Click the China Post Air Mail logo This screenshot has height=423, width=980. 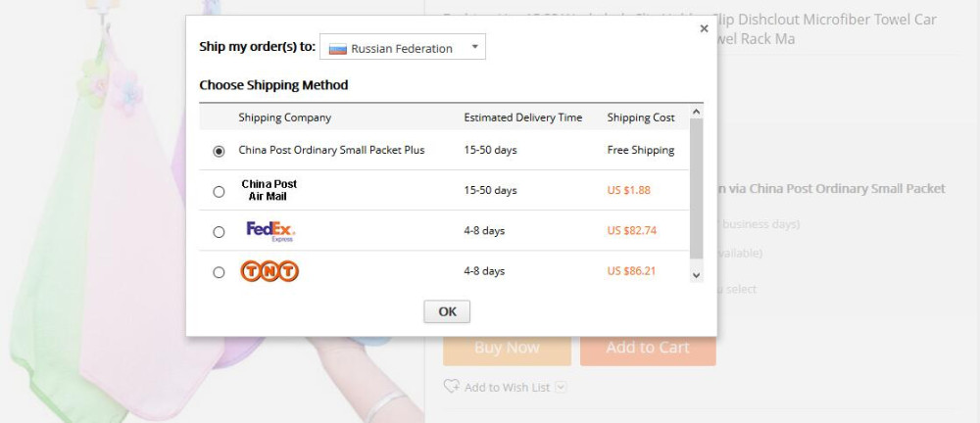[x=269, y=190]
